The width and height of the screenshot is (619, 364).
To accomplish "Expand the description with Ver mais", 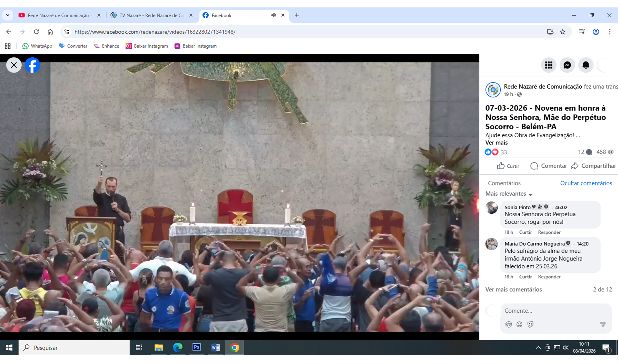I will point(496,143).
